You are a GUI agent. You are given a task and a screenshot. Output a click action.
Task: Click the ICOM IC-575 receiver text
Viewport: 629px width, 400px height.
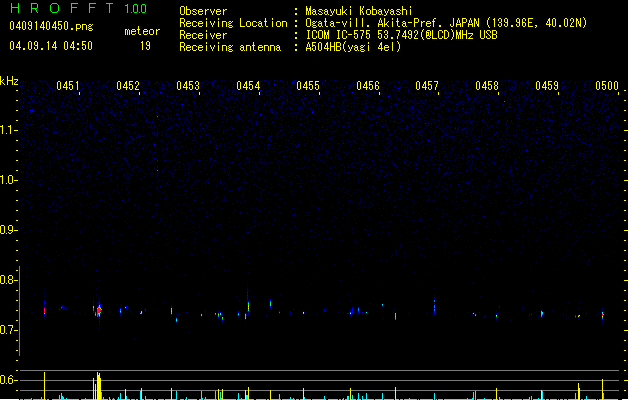tap(401, 35)
